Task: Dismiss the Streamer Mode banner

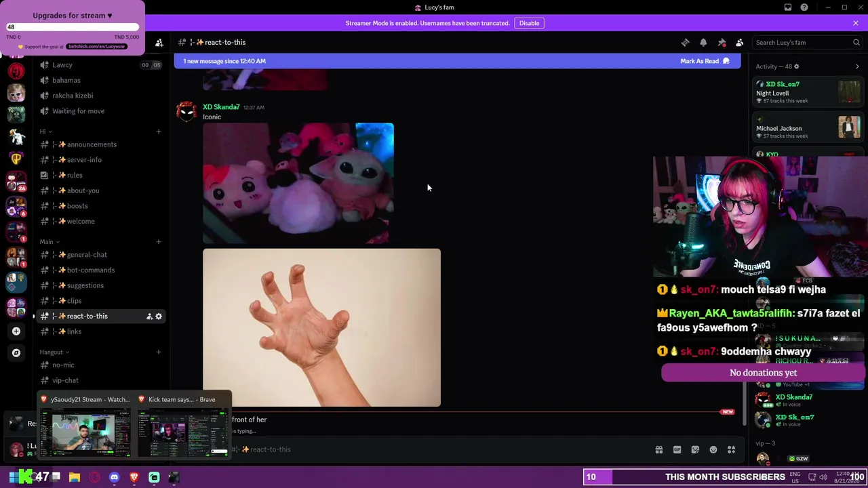Action: (x=856, y=23)
